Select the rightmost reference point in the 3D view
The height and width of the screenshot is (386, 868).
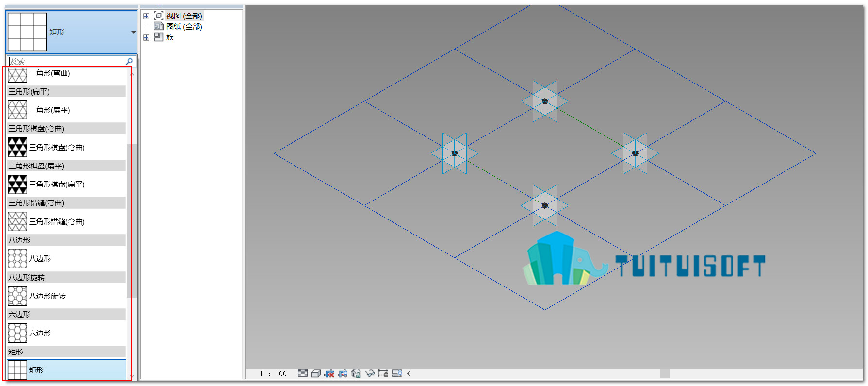tap(635, 153)
